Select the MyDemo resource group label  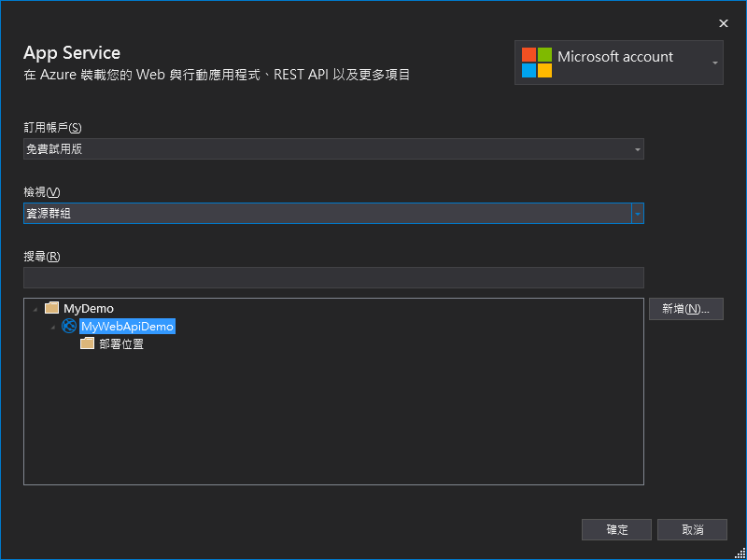[x=89, y=308]
